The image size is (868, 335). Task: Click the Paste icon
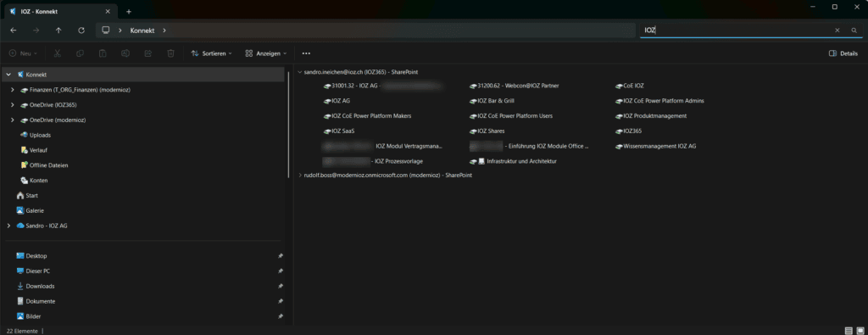103,53
